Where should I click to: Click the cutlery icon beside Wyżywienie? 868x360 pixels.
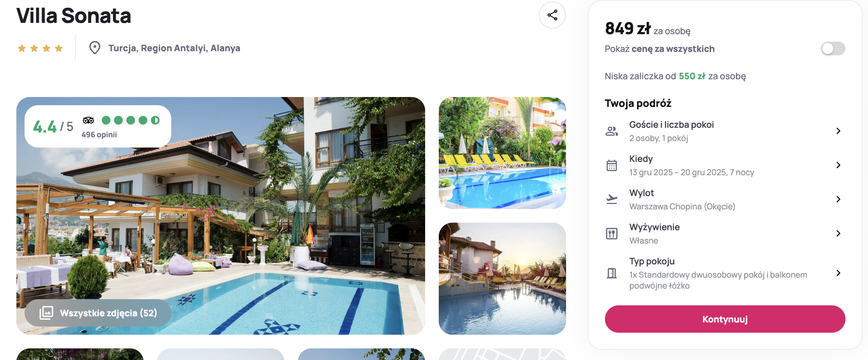coord(611,234)
